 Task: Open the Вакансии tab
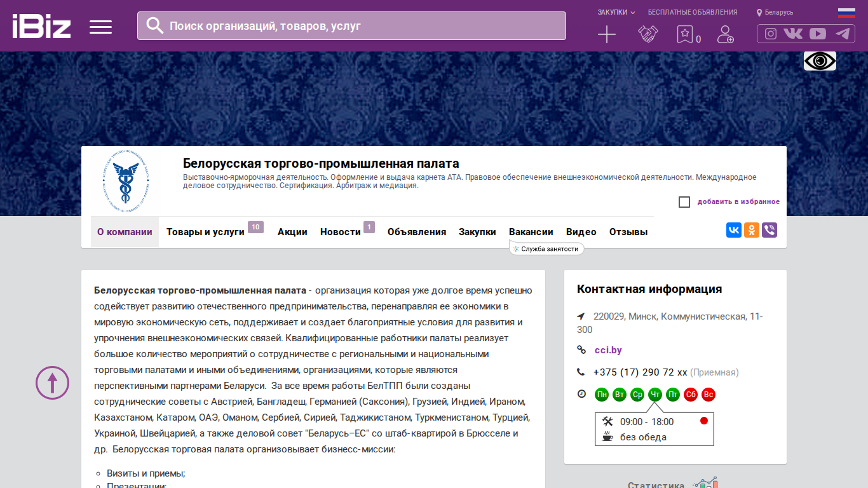tap(531, 232)
